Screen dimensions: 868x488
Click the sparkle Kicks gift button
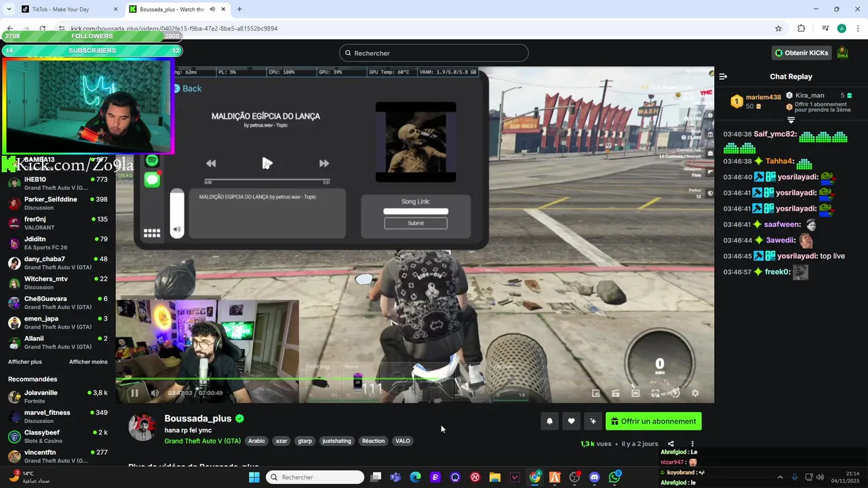pos(593,421)
